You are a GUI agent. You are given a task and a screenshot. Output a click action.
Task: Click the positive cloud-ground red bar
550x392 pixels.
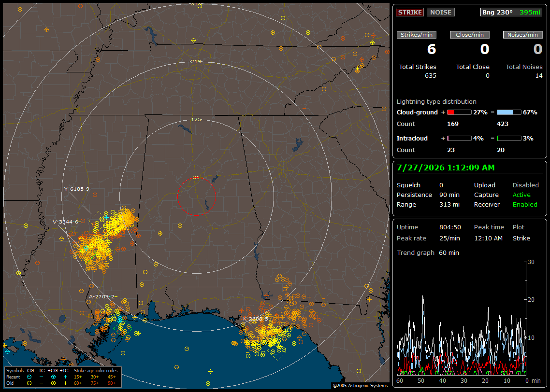click(459, 112)
